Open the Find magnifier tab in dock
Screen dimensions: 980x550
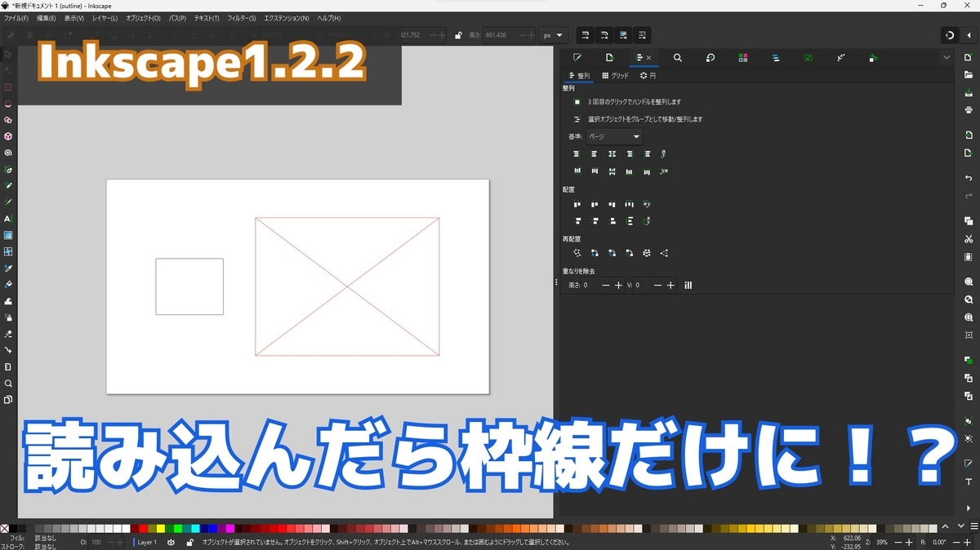coord(678,58)
